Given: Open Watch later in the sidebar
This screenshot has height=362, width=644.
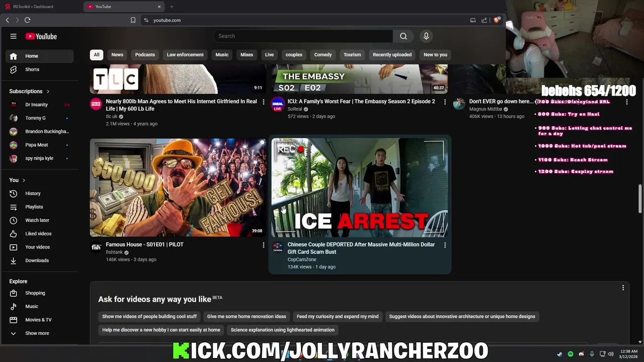Looking at the screenshot, I should (39, 220).
